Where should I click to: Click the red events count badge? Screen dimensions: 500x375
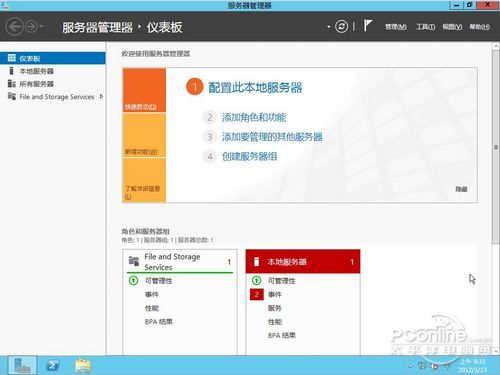(x=256, y=294)
